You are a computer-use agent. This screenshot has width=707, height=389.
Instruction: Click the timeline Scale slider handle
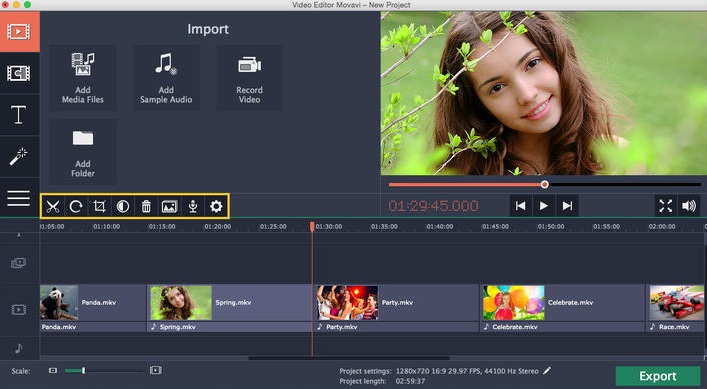[x=83, y=371]
